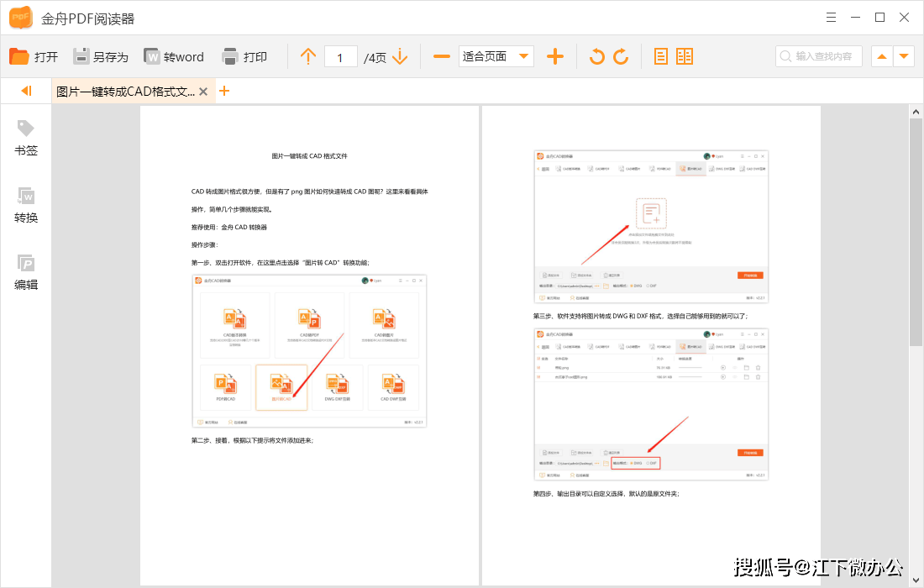Zoom in with the plus icon
This screenshot has width=924, height=588.
click(x=555, y=56)
